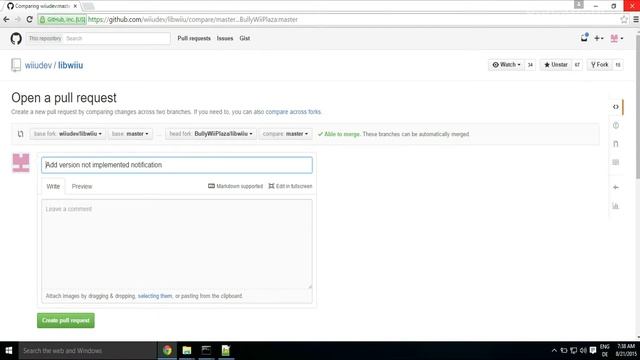
Task: Open the Notepad++ taskbar icon
Action: tap(226, 351)
